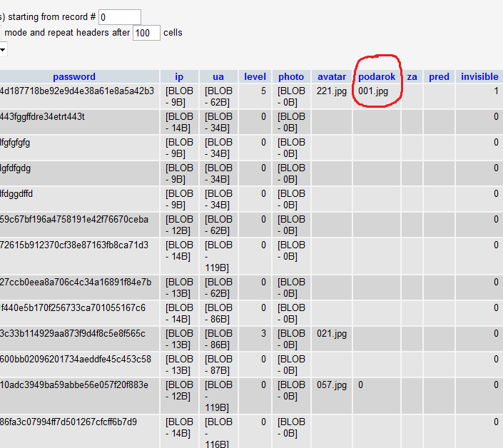The image size is (503, 448).
Task: Click the 021.jpg avatar value
Action: (x=332, y=334)
